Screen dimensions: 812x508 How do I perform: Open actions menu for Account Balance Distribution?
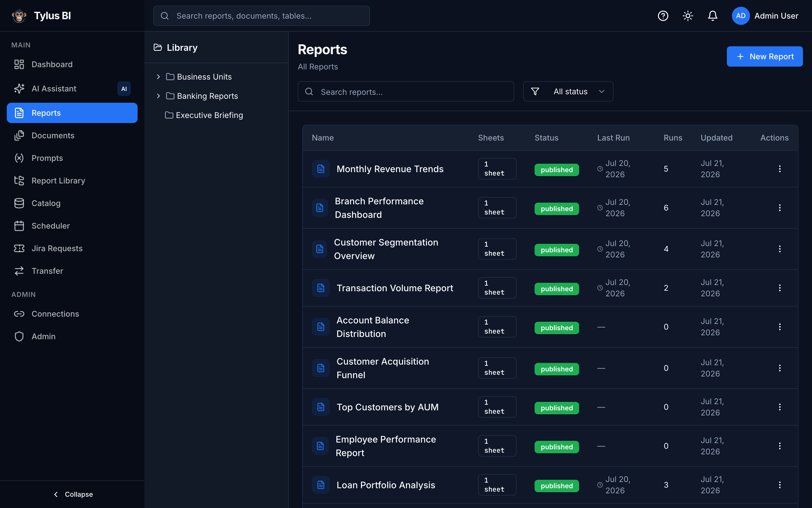click(x=780, y=327)
